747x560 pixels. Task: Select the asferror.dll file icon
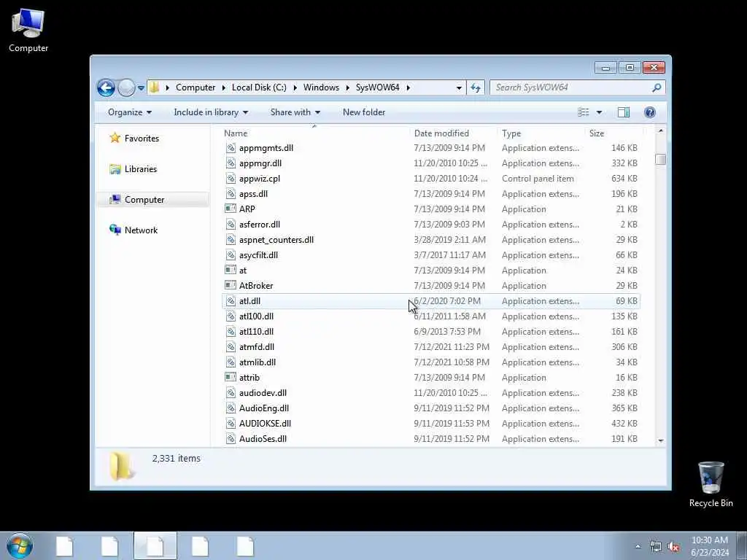[x=231, y=225]
